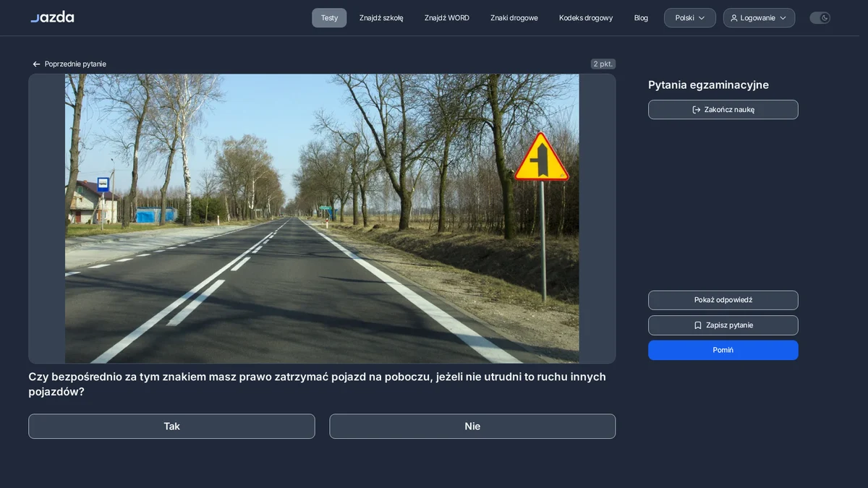The height and width of the screenshot is (488, 868).
Task: Click the Jazda logo
Action: coord(52,17)
